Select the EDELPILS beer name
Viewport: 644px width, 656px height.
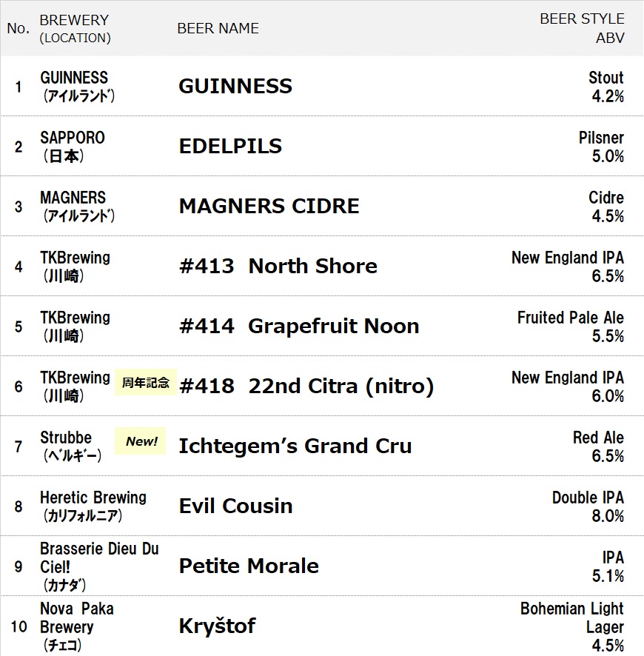click(230, 147)
